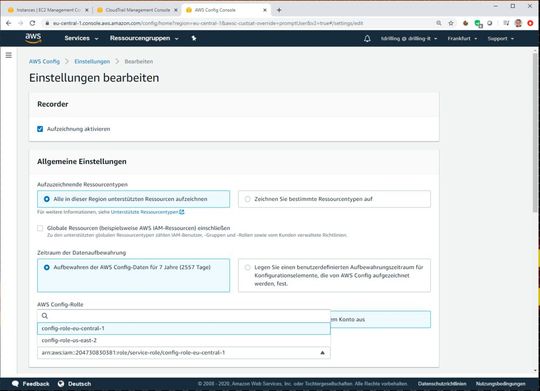
Task: Click the green extension icon in browser toolbar
Action: [478, 23]
